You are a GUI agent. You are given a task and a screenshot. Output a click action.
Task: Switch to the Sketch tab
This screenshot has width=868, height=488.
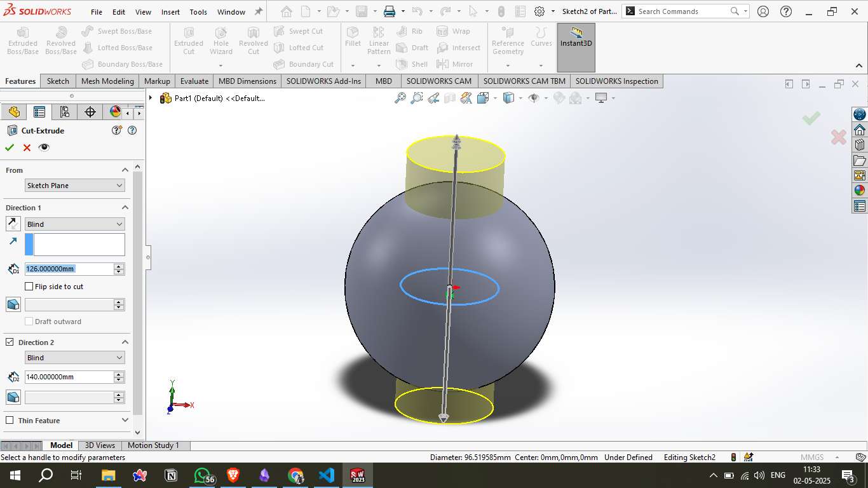(58, 81)
